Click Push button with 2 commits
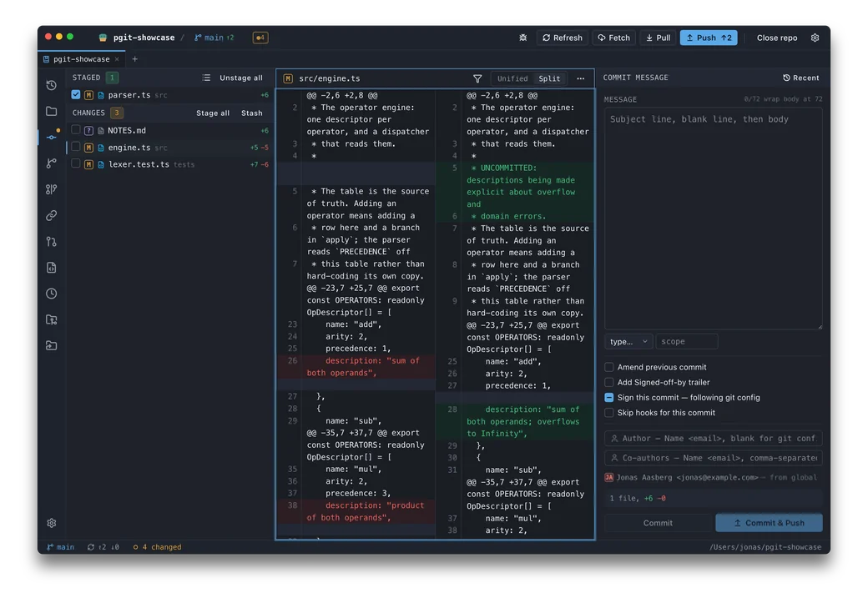Viewport: 868px width, 603px height. pyautogui.click(x=709, y=38)
